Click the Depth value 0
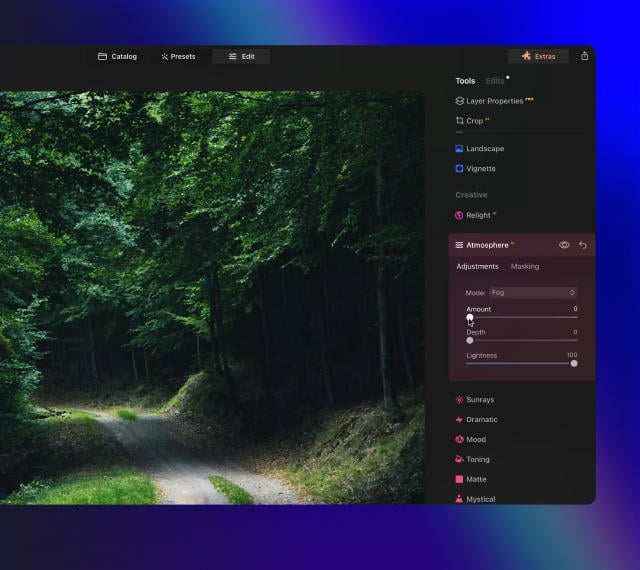 575,332
